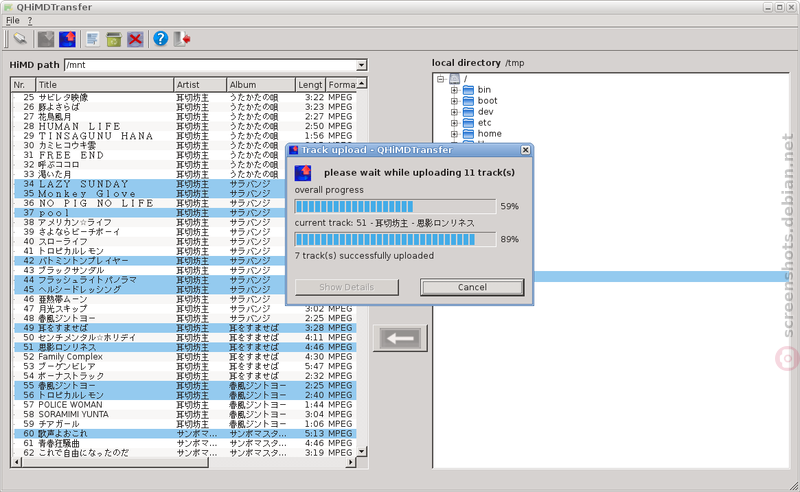800x492 pixels.
Task: Select the bin folder label in tree
Action: [484, 90]
